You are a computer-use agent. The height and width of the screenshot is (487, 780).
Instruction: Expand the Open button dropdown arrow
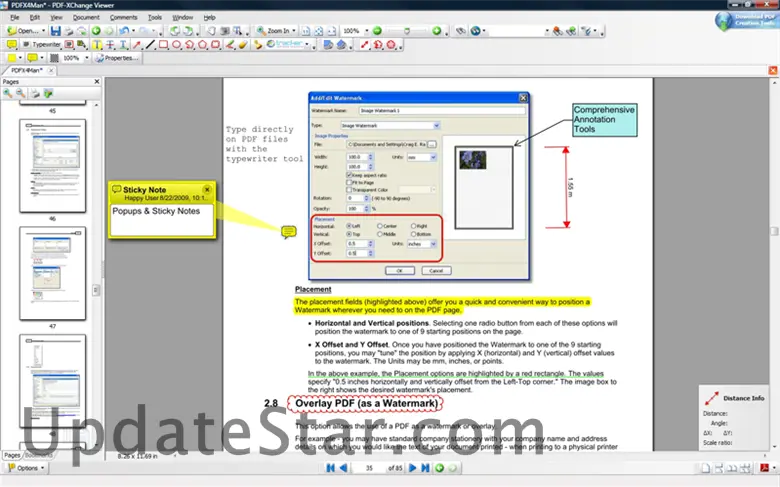pyautogui.click(x=43, y=31)
